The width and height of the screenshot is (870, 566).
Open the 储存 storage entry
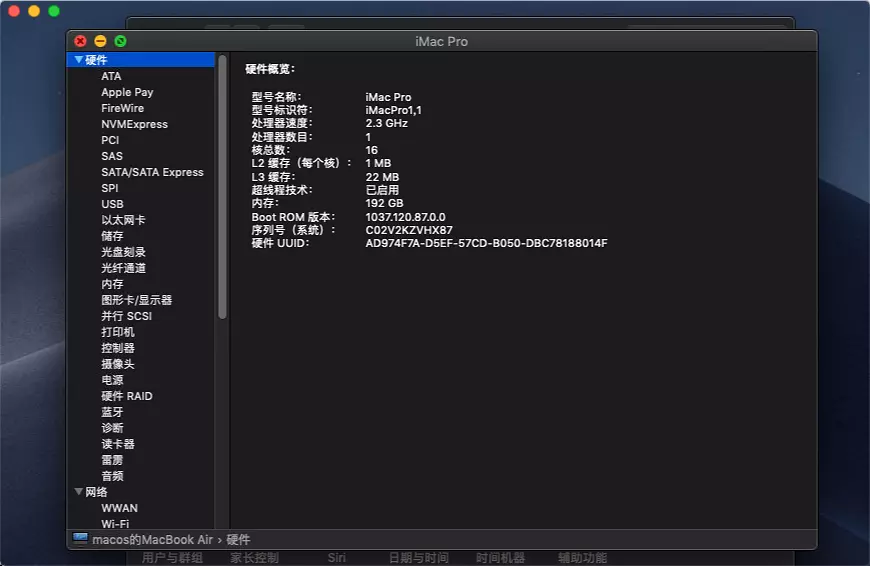click(112, 236)
